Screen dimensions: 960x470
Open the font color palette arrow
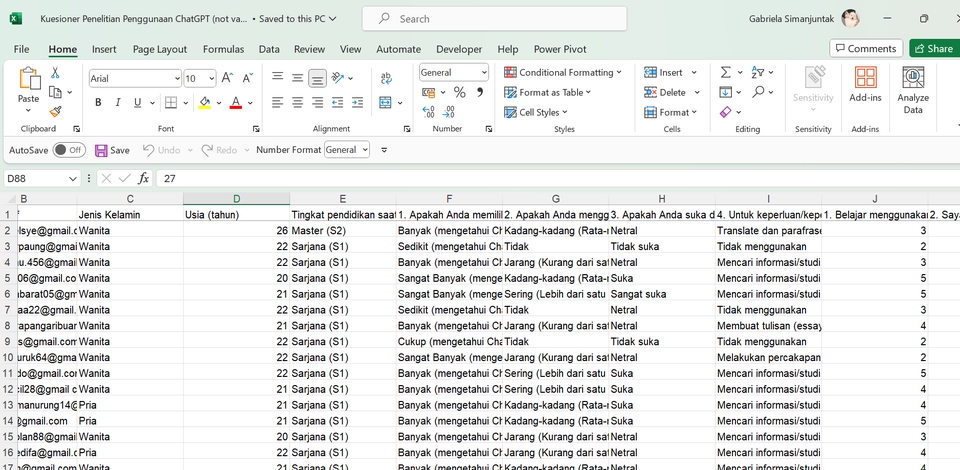250,103
